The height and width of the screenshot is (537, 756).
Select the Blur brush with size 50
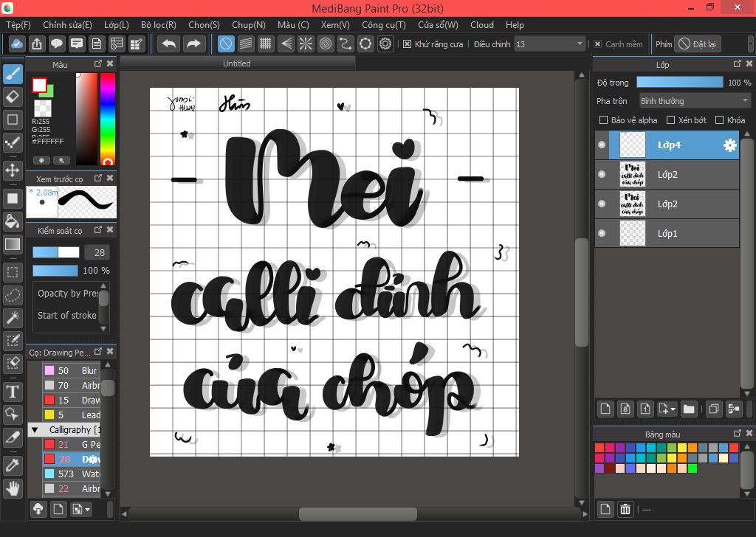(x=72, y=370)
